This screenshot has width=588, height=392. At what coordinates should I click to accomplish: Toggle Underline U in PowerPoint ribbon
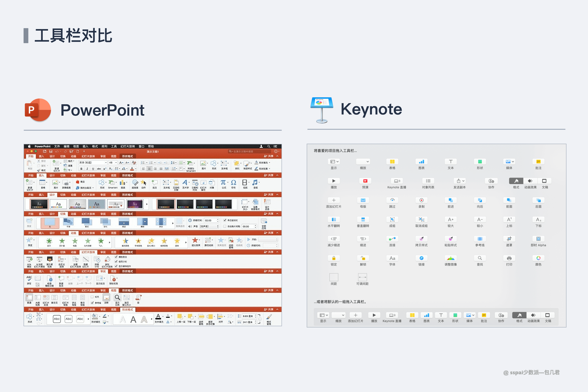click(93, 169)
